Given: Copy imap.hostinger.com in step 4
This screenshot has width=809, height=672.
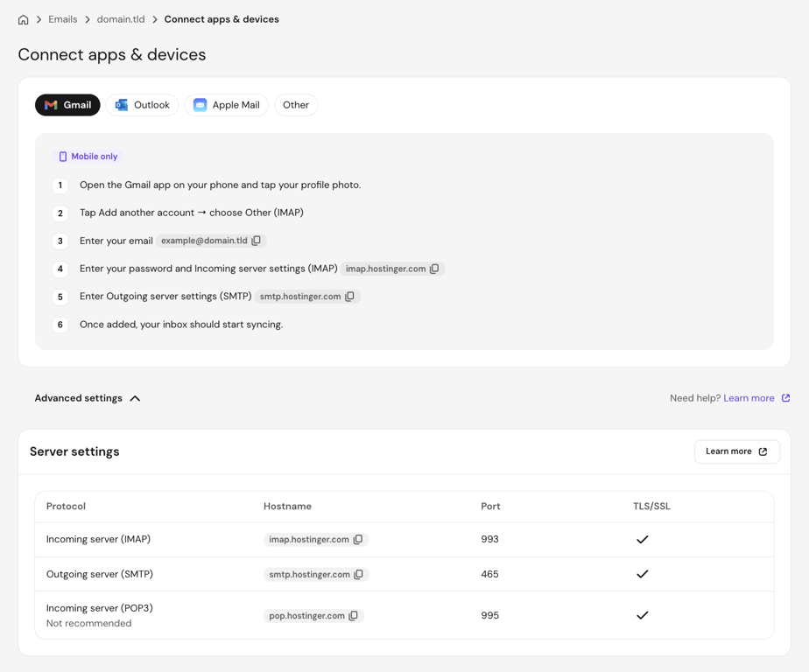Looking at the screenshot, I should click(x=435, y=268).
